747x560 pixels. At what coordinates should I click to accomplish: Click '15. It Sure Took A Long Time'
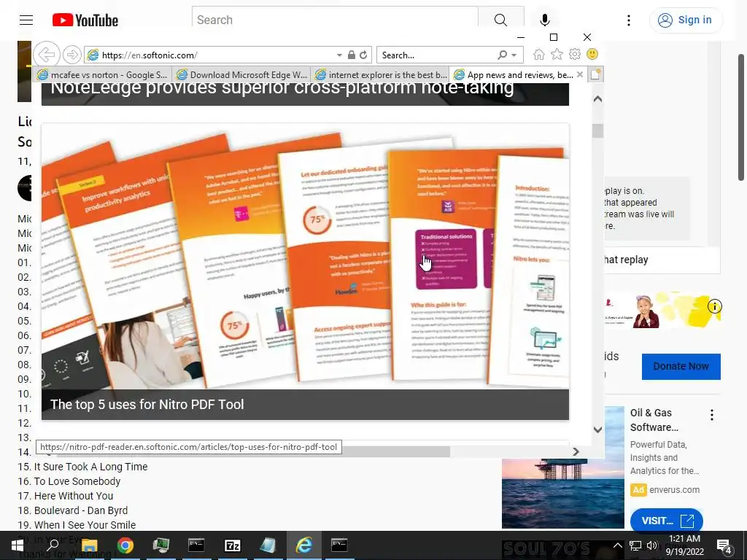click(x=82, y=467)
